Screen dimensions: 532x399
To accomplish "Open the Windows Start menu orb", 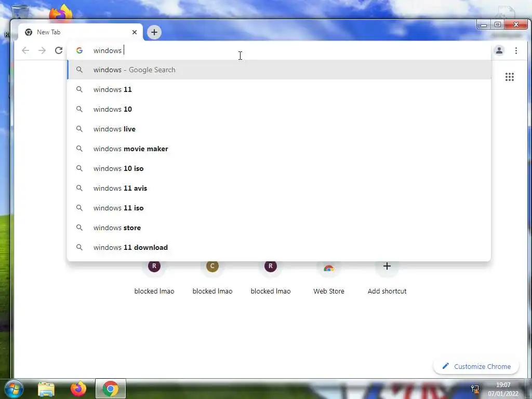I will pyautogui.click(x=14, y=389).
